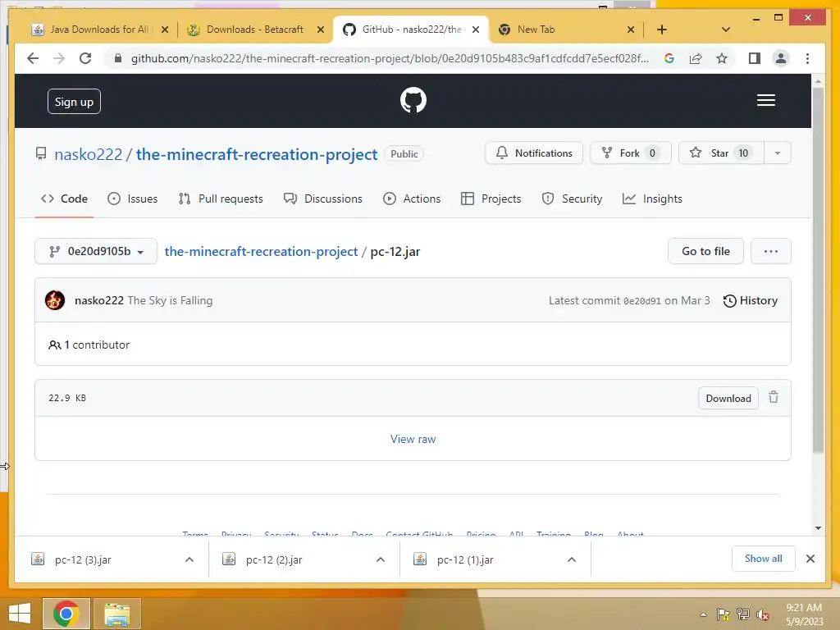Close the downloads bar with the X
This screenshot has width=840, height=630.
coord(810,559)
